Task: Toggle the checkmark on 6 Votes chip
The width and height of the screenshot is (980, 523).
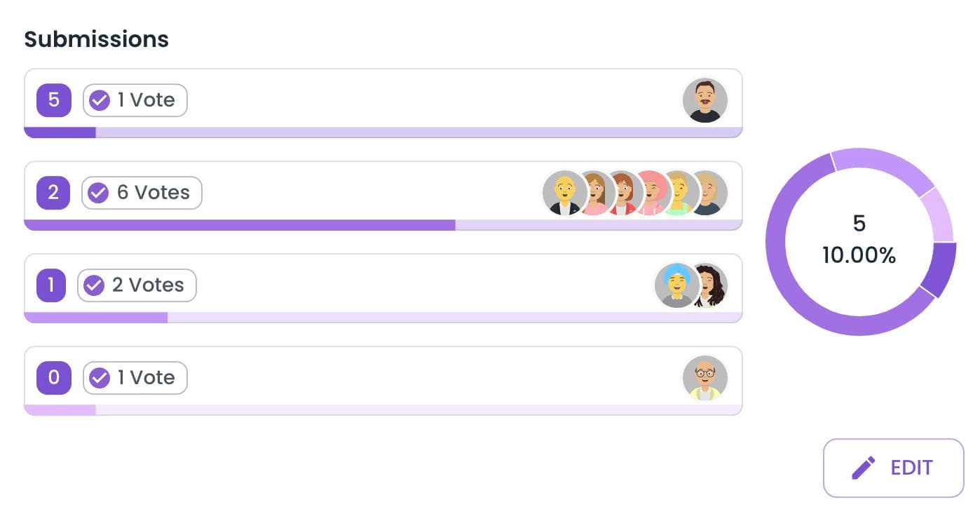Action: [x=98, y=193]
